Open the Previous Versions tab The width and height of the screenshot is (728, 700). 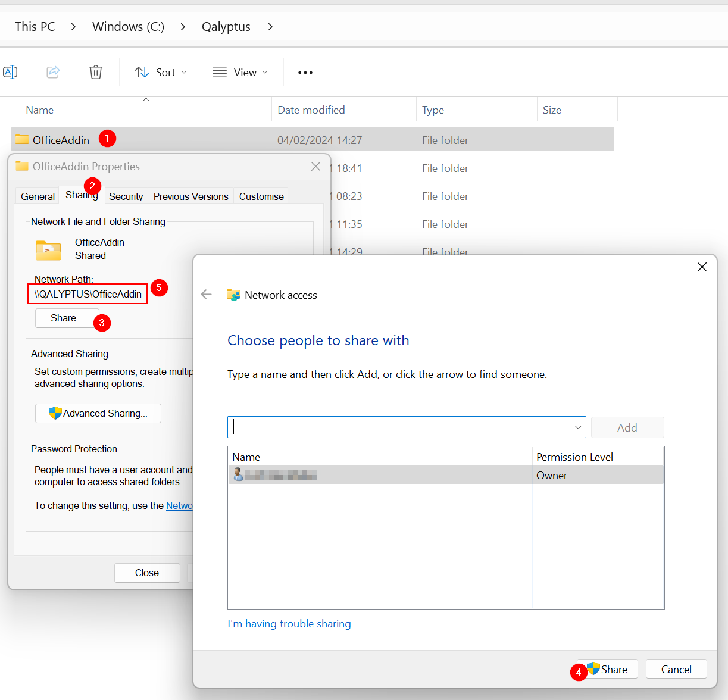190,196
